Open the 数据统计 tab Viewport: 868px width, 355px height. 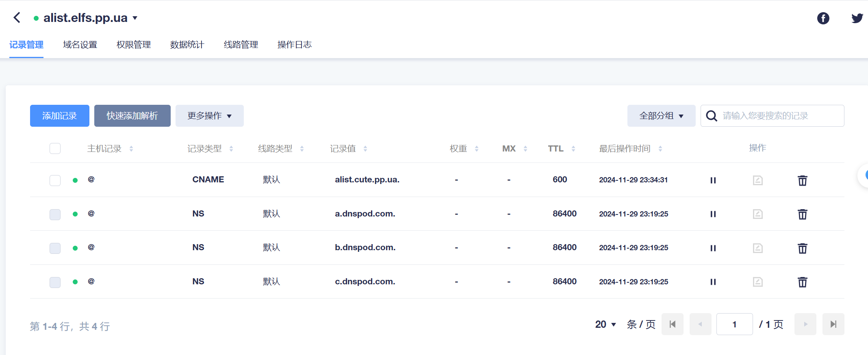click(187, 45)
